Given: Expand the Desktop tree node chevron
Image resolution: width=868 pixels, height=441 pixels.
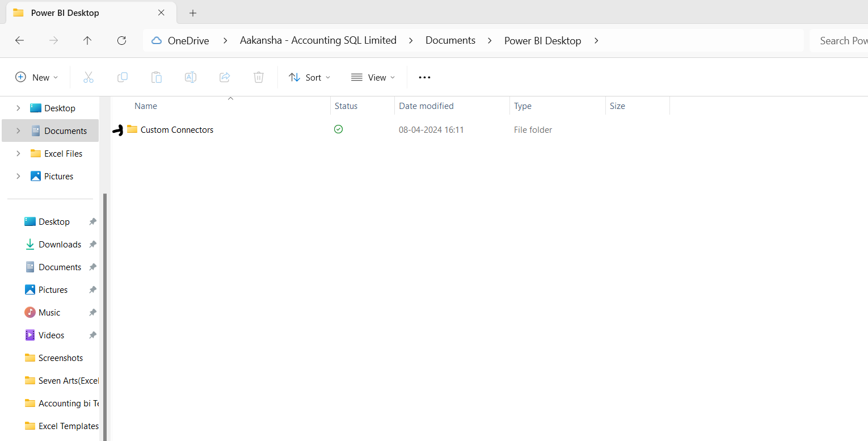Looking at the screenshot, I should coord(18,108).
